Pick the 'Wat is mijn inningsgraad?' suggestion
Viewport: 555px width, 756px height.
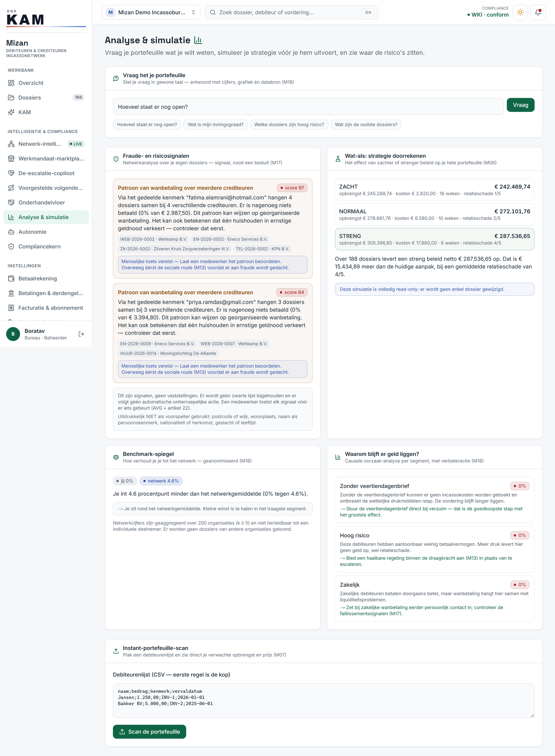pyautogui.click(x=216, y=125)
